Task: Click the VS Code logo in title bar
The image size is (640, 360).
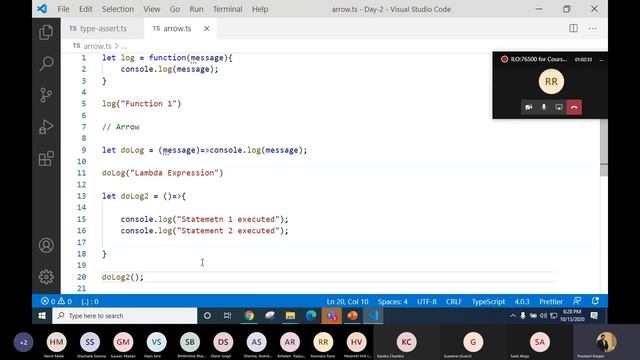Action: coord(42,9)
